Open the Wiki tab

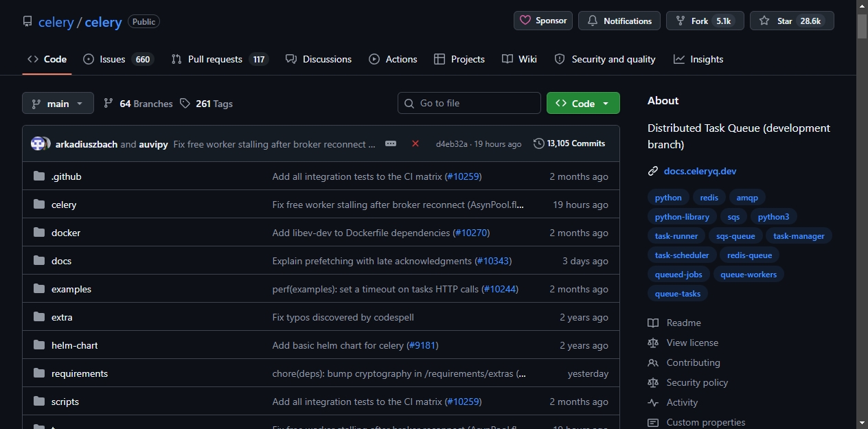tap(519, 59)
